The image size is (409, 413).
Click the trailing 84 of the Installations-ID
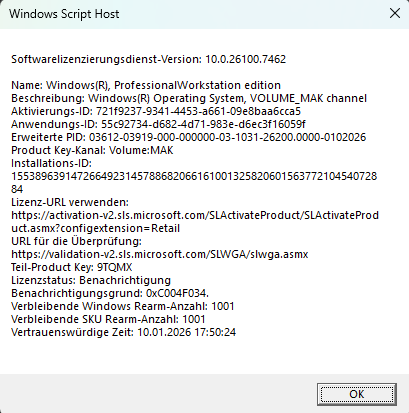[17, 189]
